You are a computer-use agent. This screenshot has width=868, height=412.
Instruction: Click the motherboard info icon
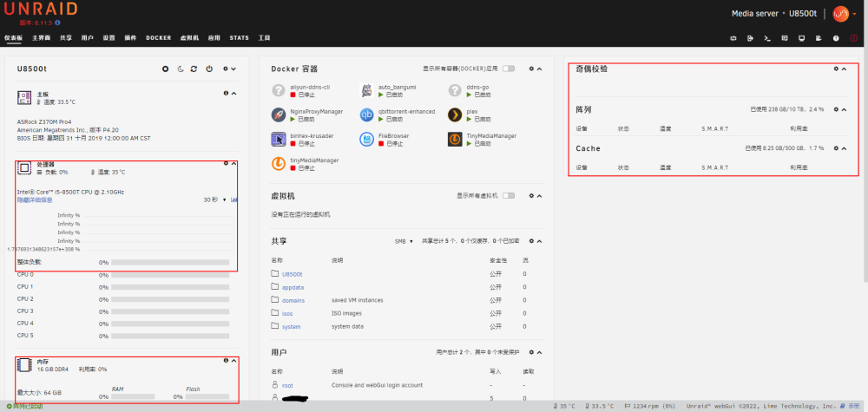coord(226,94)
